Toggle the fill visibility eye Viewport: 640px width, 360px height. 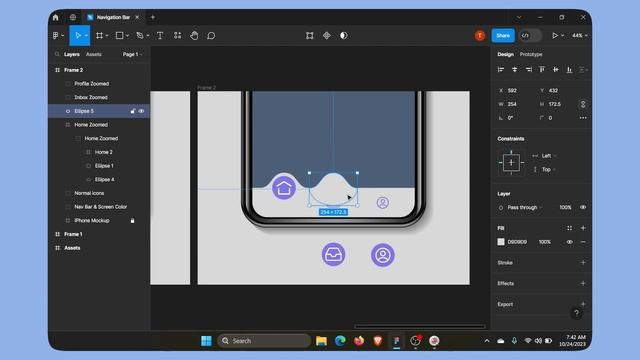tap(569, 242)
